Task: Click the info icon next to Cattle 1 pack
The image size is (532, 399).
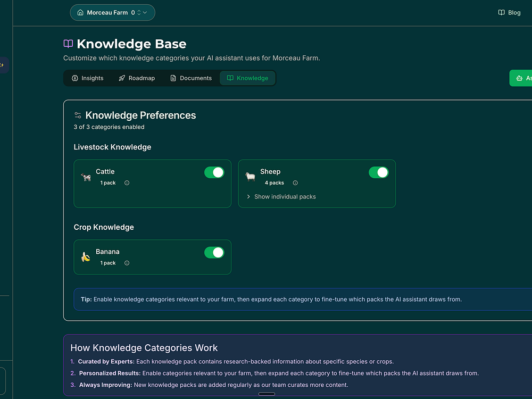Action: coord(127,183)
